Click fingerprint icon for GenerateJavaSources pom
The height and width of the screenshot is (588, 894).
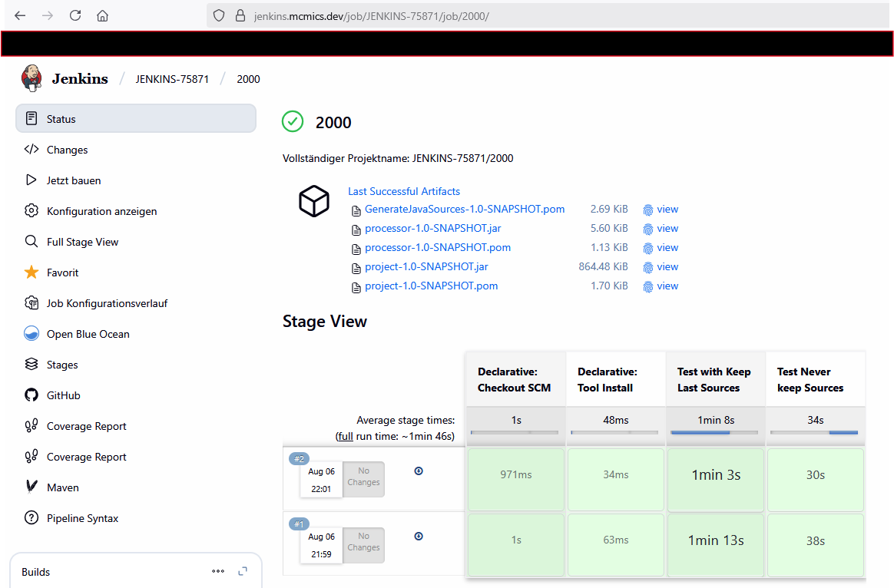(x=648, y=210)
